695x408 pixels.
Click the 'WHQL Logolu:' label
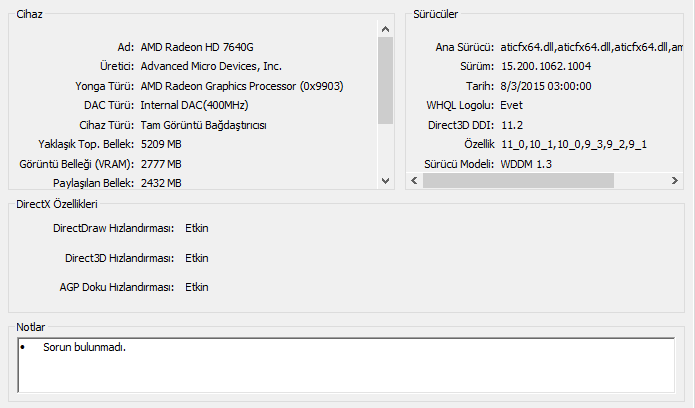(x=460, y=105)
